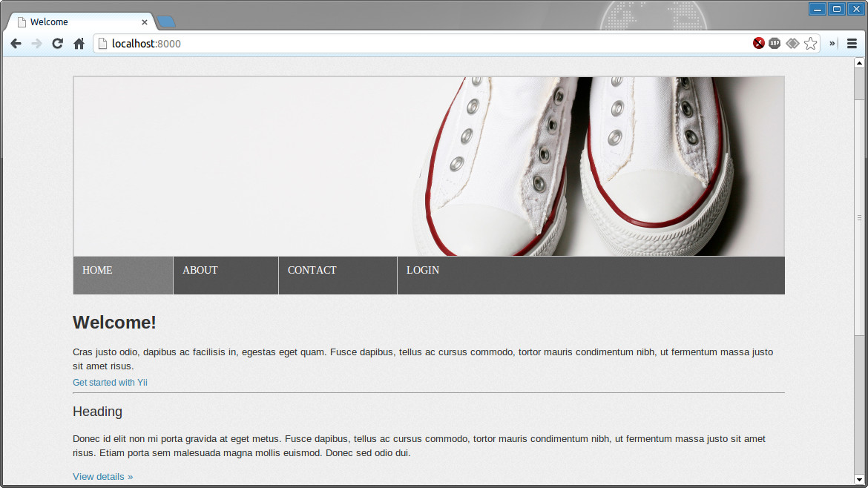The width and height of the screenshot is (868, 488).
Task: Click the gray double-diamond extension icon
Action: [792, 44]
